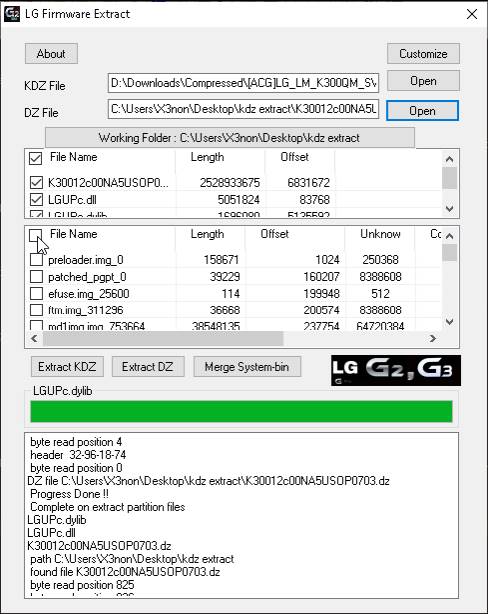Image resolution: width=488 pixels, height=614 pixels.
Task: Sort partition list by Offset header
Action: pyautogui.click(x=275, y=234)
